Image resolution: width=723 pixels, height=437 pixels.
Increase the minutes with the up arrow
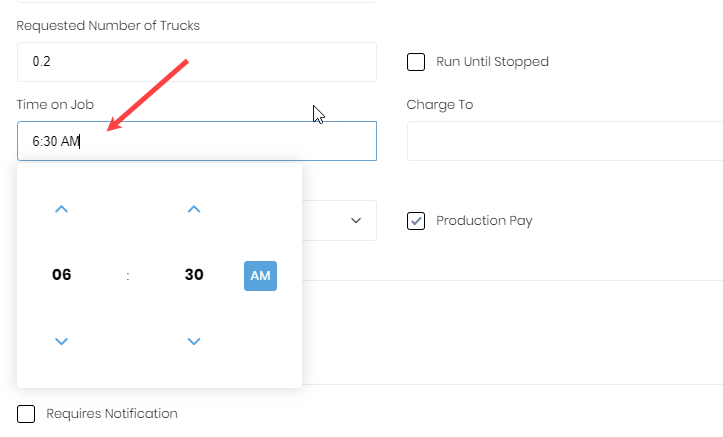tap(194, 209)
